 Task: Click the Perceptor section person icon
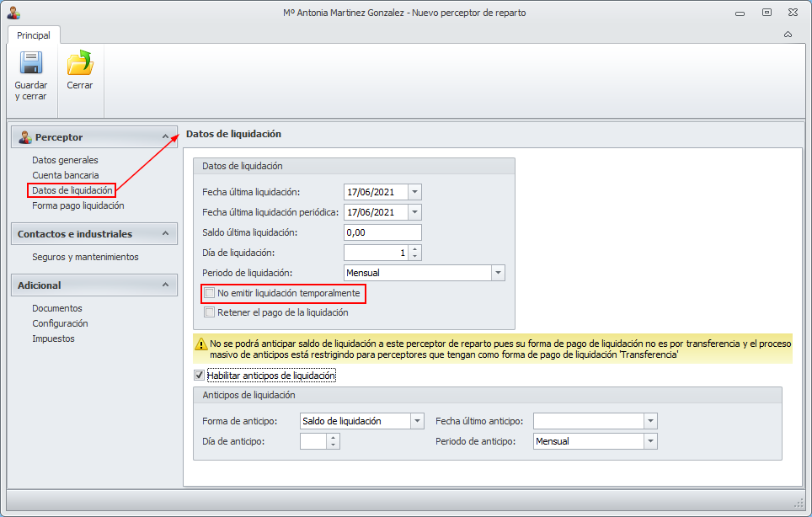pos(25,137)
